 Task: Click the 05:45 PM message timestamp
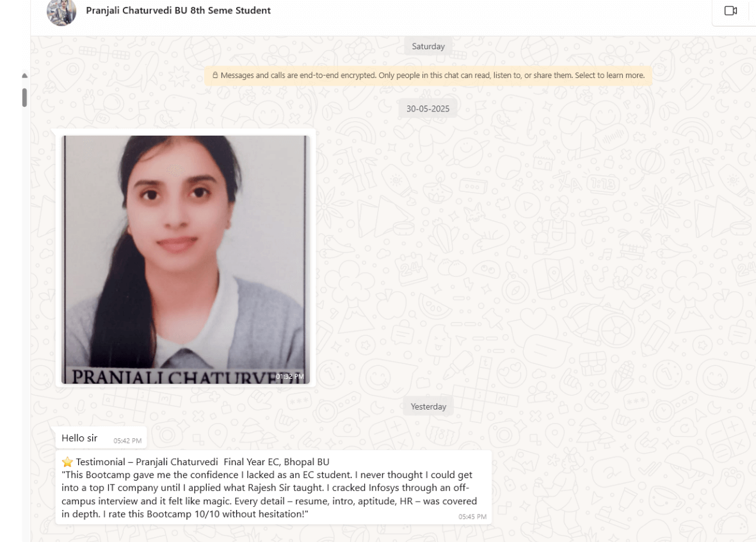click(x=472, y=516)
